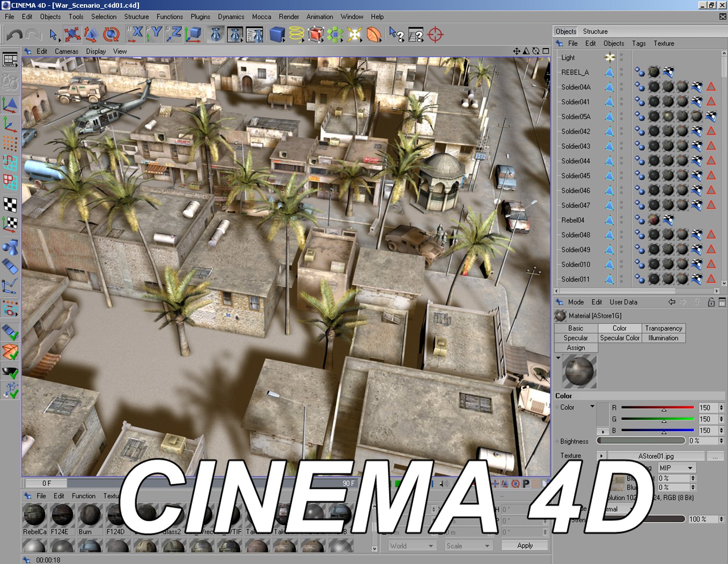
Task: Adjust the red R color slider
Action: click(x=657, y=408)
